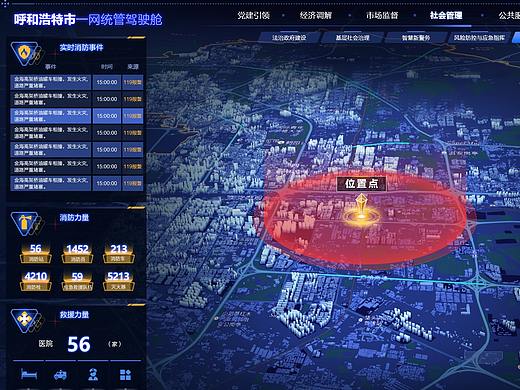Click the 实时消防事件 panel title

coord(81,48)
